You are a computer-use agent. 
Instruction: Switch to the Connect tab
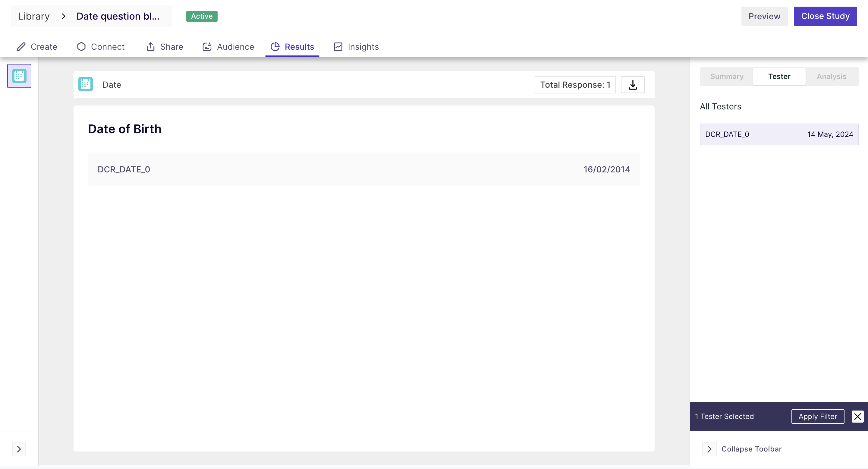coord(101,46)
